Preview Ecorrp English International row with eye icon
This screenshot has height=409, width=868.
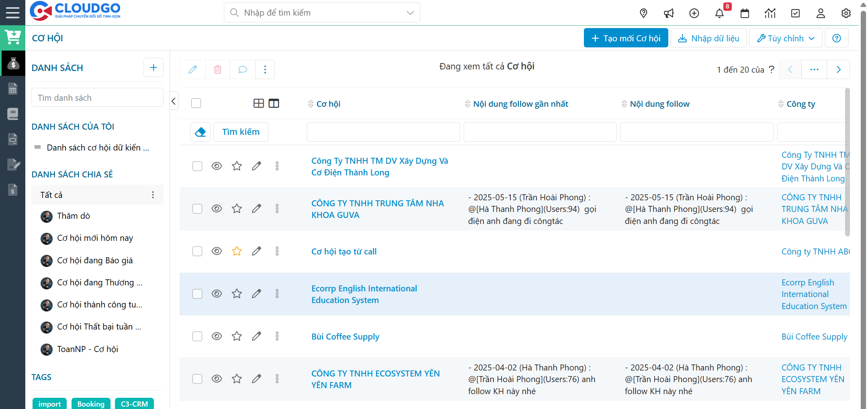[217, 294]
